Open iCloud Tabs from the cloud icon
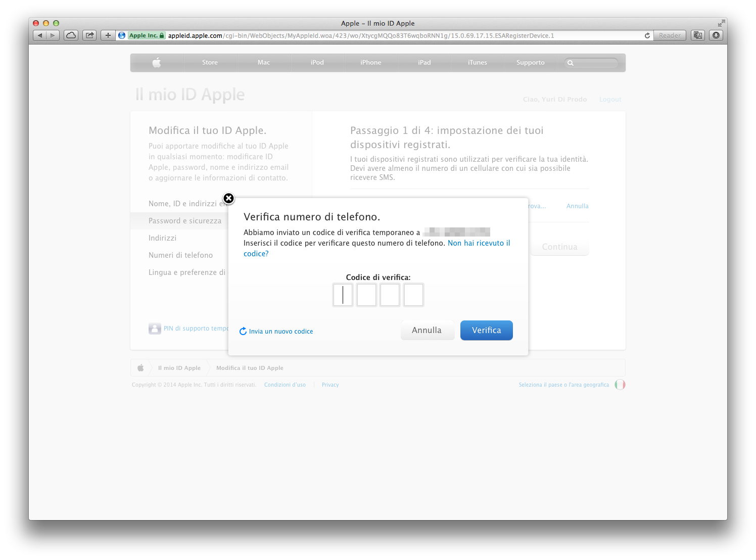The image size is (756, 560). (x=71, y=35)
